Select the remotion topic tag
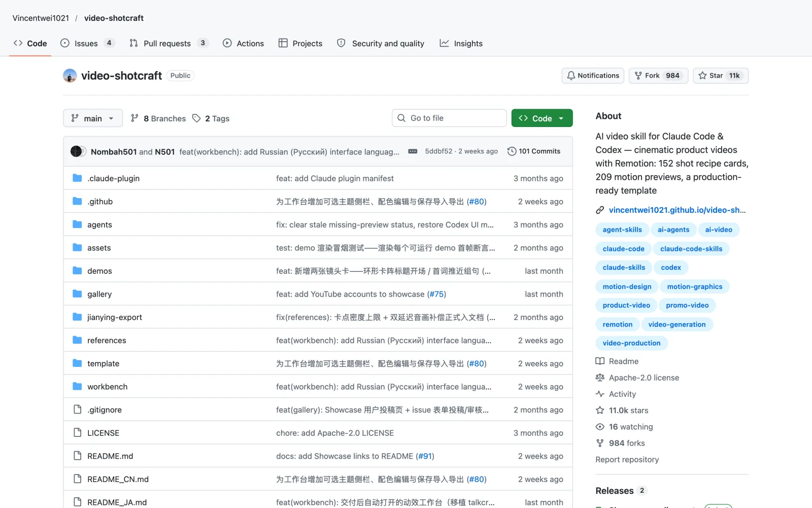This screenshot has width=812, height=508. pos(618,324)
